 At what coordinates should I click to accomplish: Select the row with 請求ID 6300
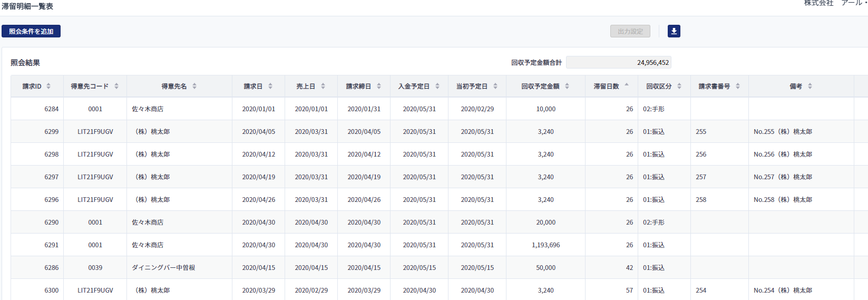tap(440, 289)
